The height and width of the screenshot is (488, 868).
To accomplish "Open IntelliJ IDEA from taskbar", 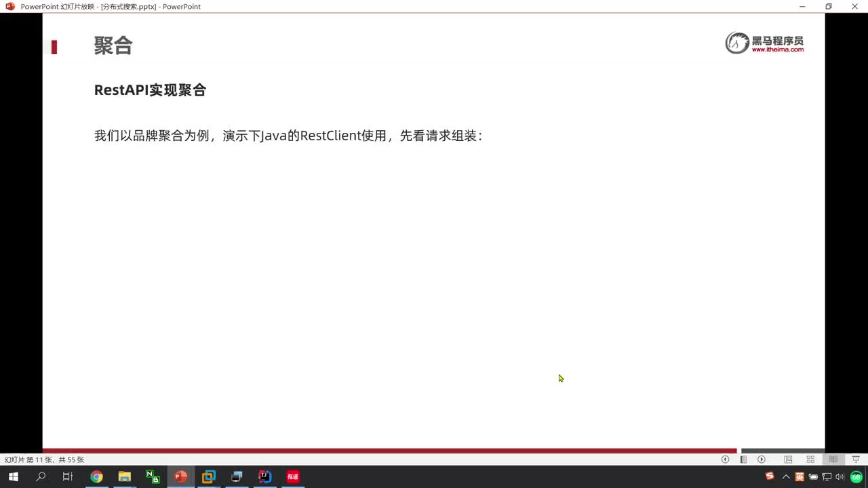I will tap(264, 476).
